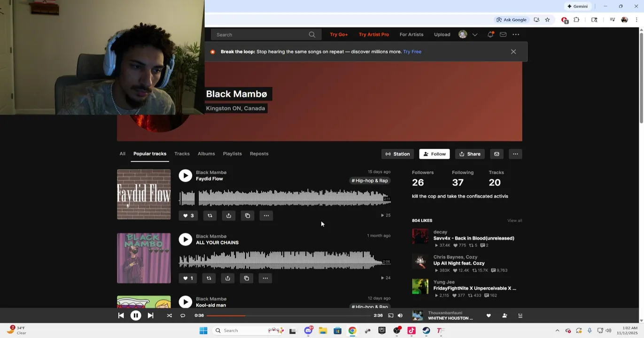Open more options for Faydid Flow
The image size is (644, 338).
[x=266, y=215]
